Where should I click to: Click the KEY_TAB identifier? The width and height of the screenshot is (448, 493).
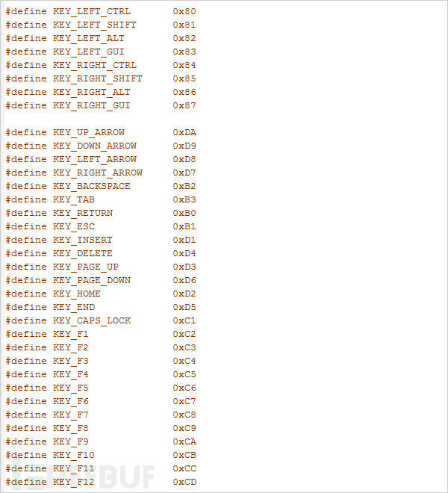click(x=74, y=199)
